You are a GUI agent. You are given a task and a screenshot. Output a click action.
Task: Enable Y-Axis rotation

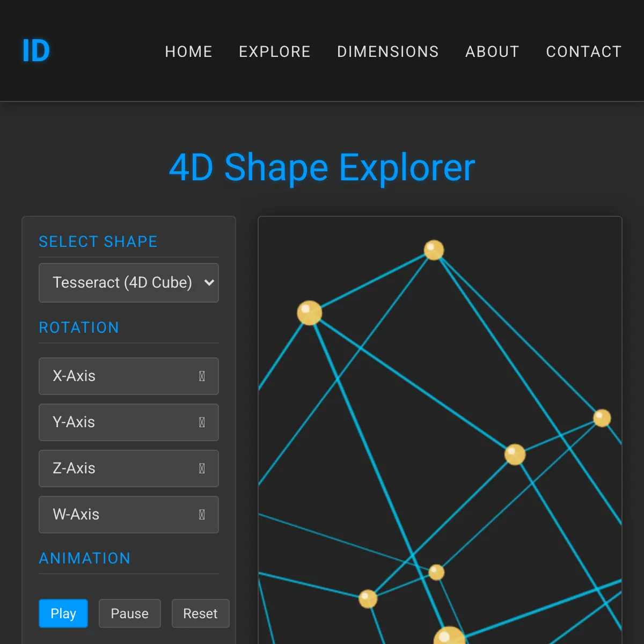129,422
